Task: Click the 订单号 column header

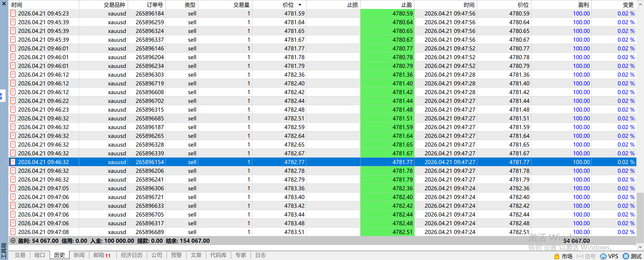Action: pos(155,5)
